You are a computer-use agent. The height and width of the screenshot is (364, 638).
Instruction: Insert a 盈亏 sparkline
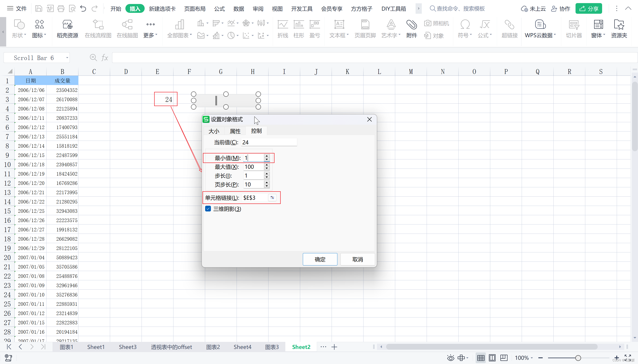click(x=315, y=29)
